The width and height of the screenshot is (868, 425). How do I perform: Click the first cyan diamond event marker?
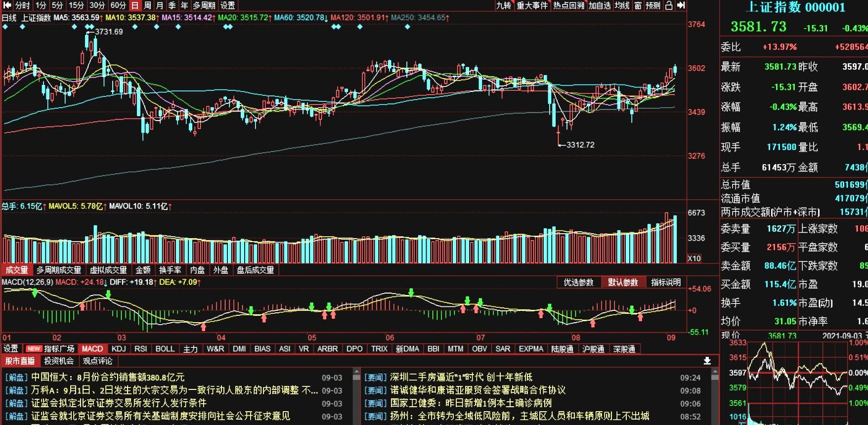click(5, 27)
